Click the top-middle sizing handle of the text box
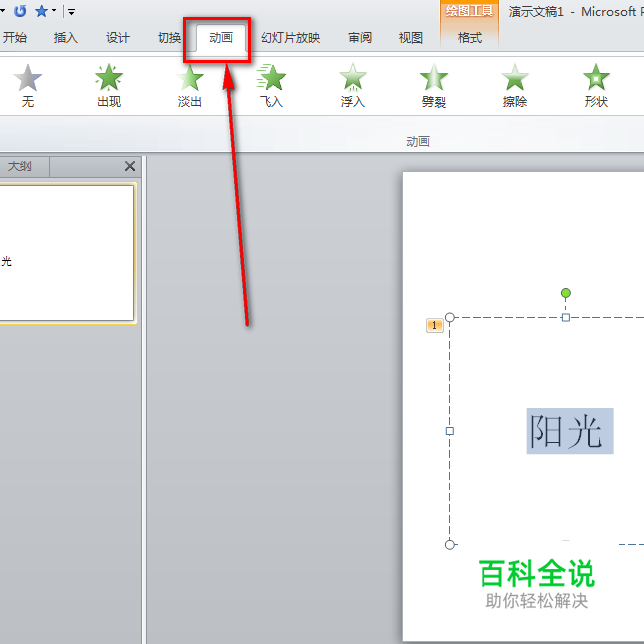 [566, 317]
